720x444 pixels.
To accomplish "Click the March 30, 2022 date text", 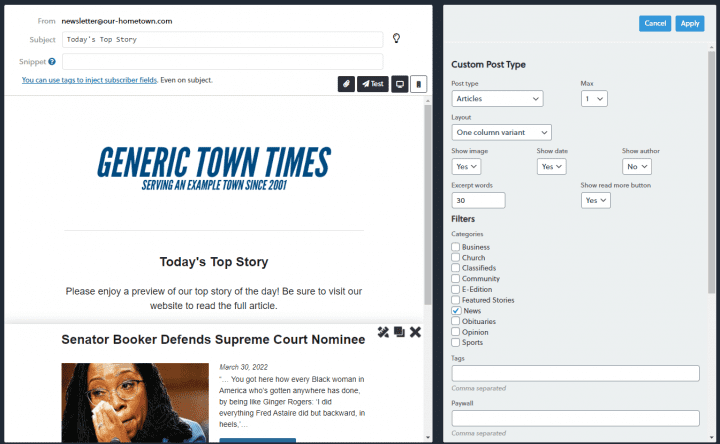I will click(243, 367).
